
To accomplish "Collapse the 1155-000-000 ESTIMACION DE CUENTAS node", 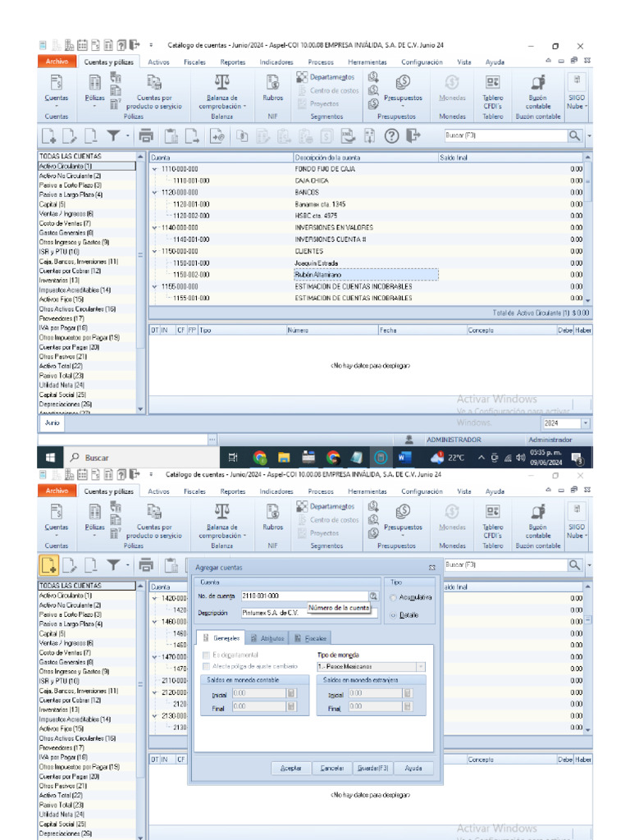I will pyautogui.click(x=155, y=286).
